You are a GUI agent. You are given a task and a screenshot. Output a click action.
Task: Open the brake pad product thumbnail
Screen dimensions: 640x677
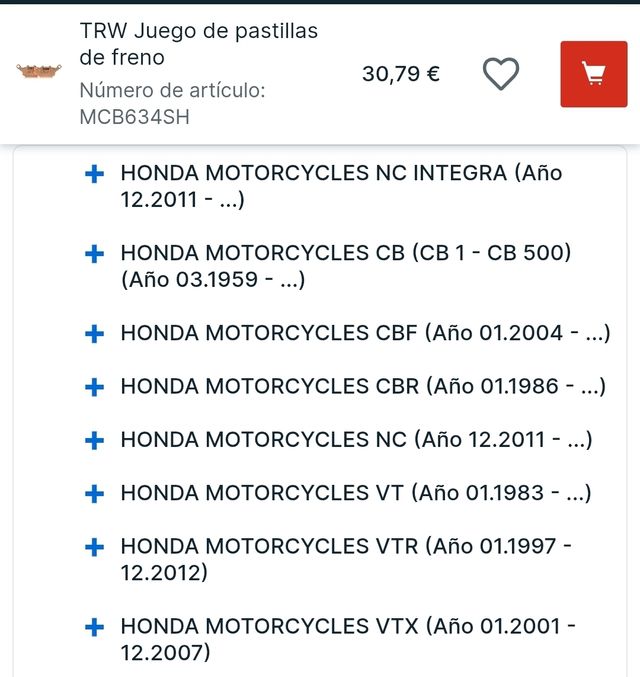(x=39, y=70)
